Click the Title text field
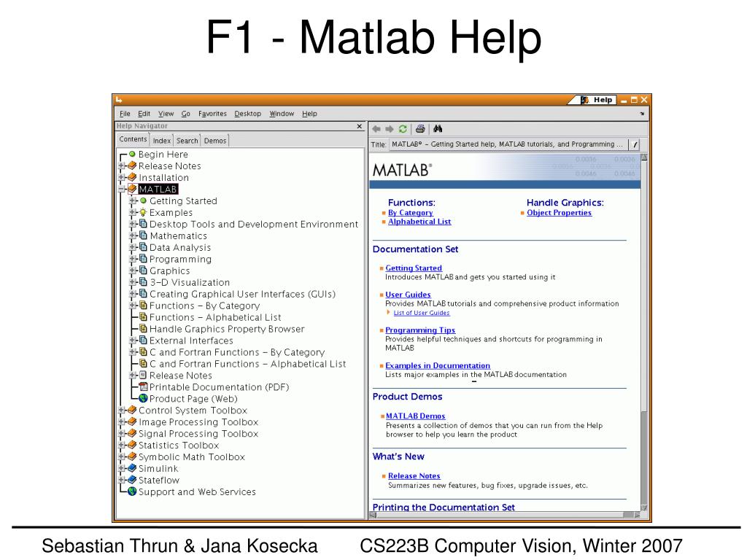747x560 pixels. 508,144
